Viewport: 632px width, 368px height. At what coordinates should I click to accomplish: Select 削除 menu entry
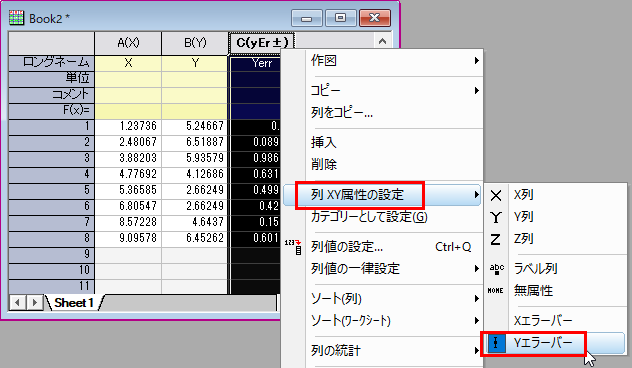(324, 164)
